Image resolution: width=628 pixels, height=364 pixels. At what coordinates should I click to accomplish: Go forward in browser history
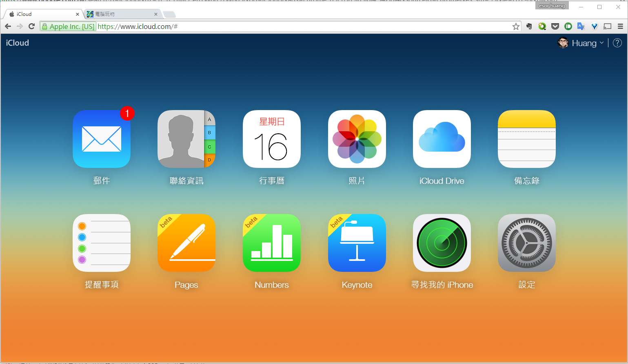point(20,26)
